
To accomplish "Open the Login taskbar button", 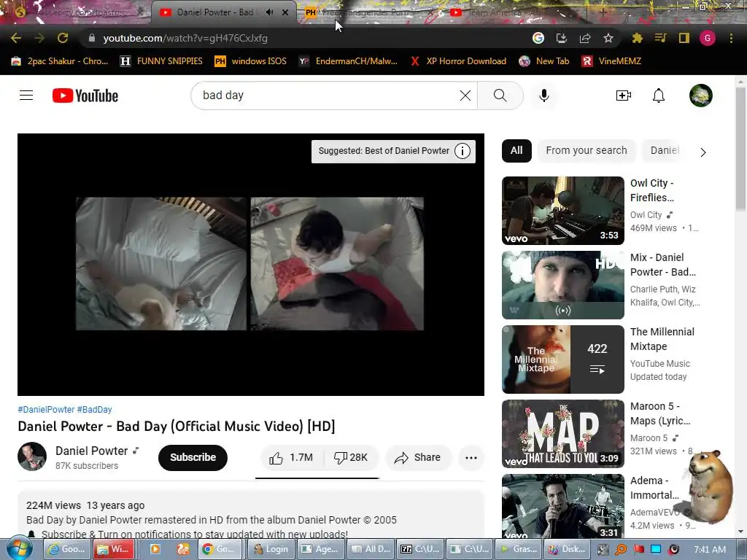I will tap(271, 549).
